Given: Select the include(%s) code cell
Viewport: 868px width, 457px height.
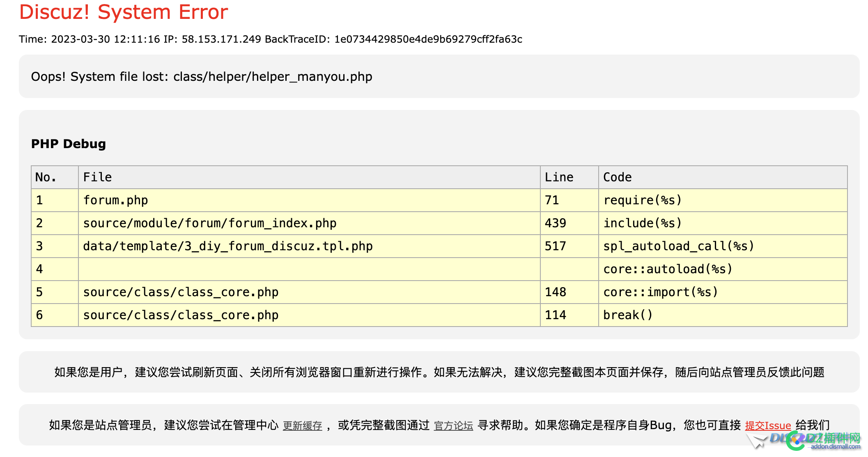Looking at the screenshot, I should tap(723, 223).
